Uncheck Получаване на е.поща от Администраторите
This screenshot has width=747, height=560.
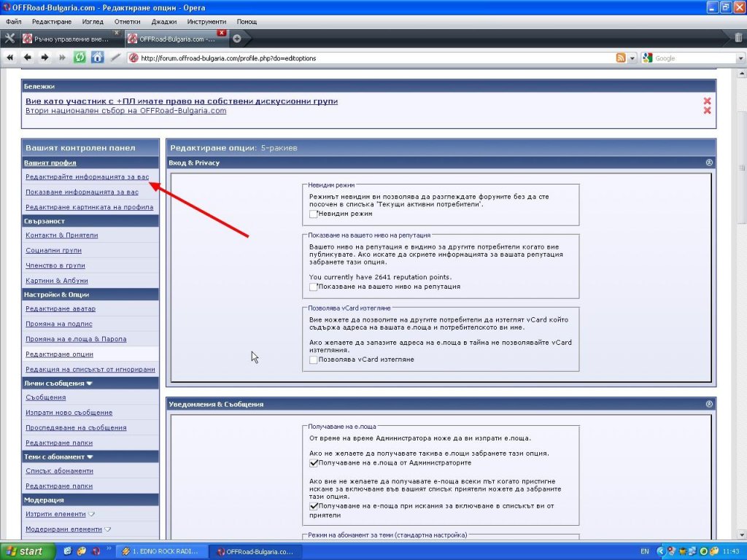coord(314,463)
